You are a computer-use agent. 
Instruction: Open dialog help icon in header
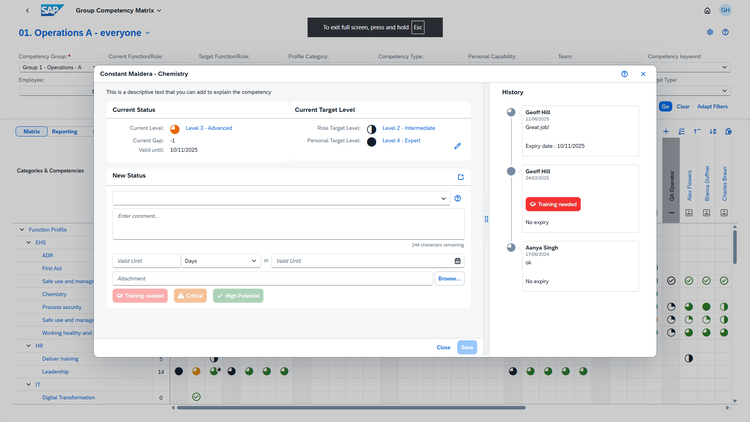624,74
